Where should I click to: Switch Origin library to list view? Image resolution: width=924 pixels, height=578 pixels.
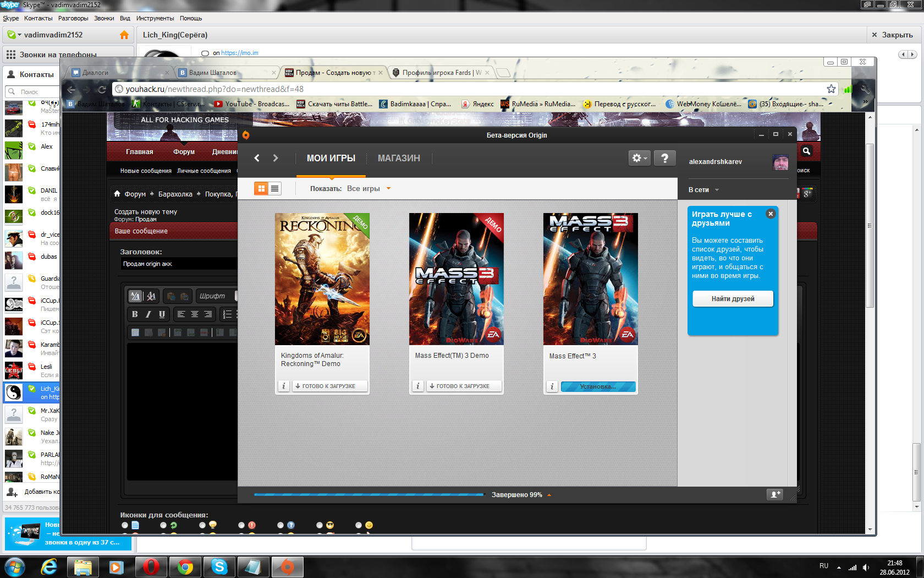275,189
